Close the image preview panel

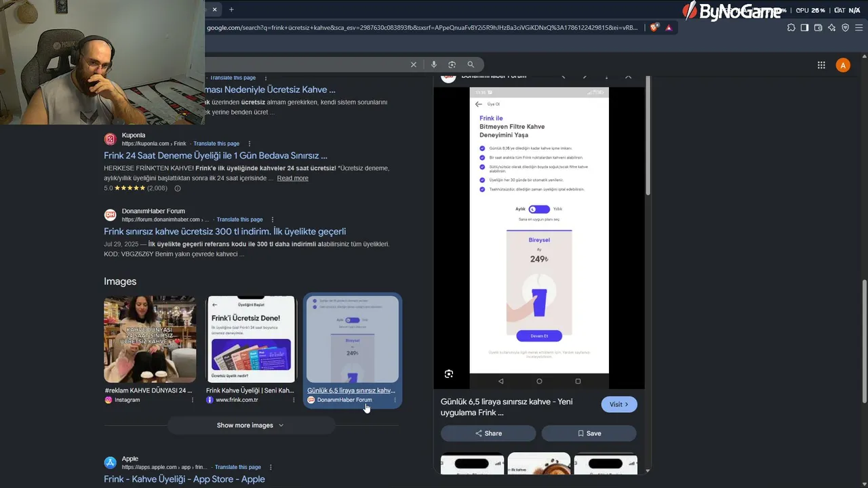tap(628, 77)
